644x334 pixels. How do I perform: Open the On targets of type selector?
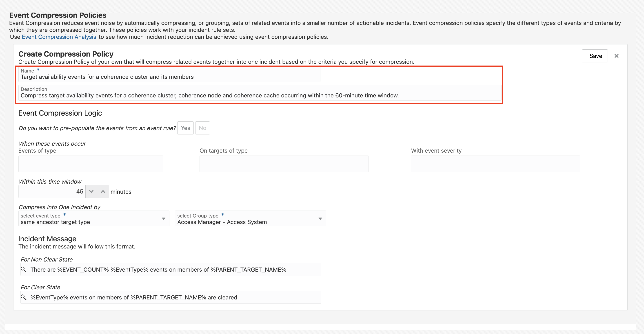[284, 164]
